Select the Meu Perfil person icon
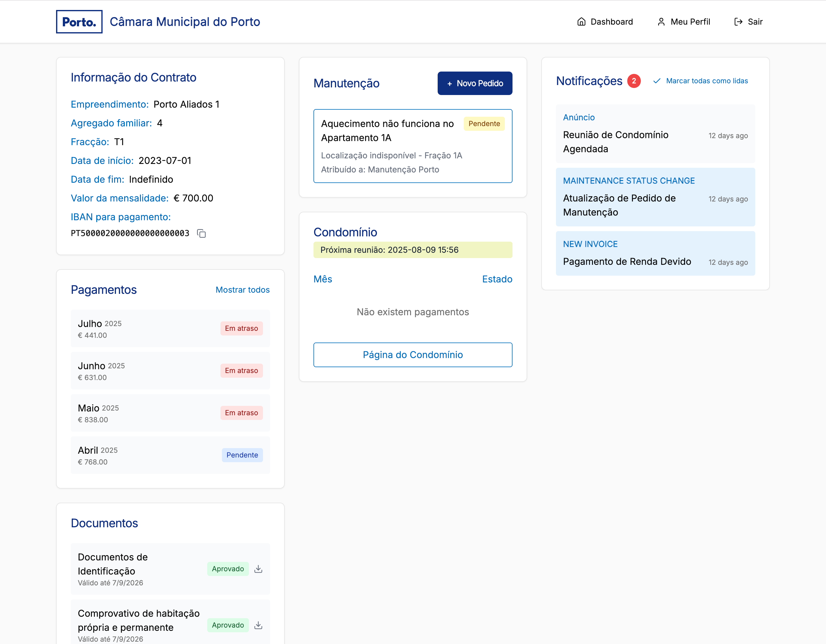This screenshot has width=826, height=644. coord(661,21)
